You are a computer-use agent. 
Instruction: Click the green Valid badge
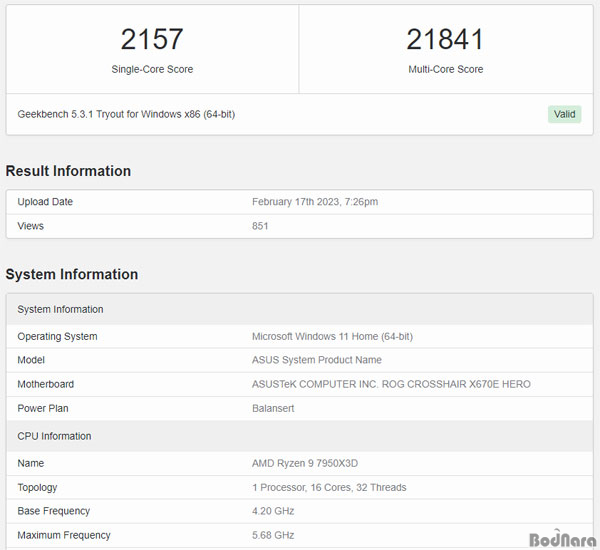pos(564,114)
